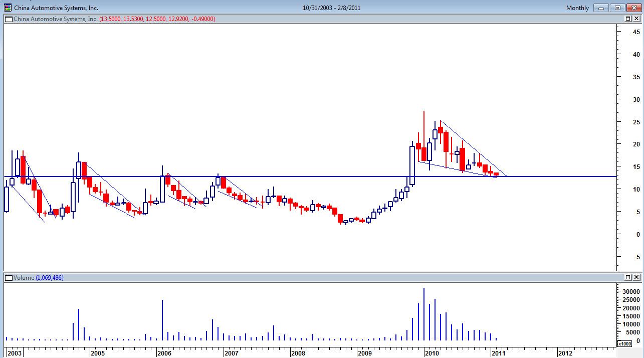
Task: Click the Volume (1,069,486) pane title
Action: coord(39,277)
